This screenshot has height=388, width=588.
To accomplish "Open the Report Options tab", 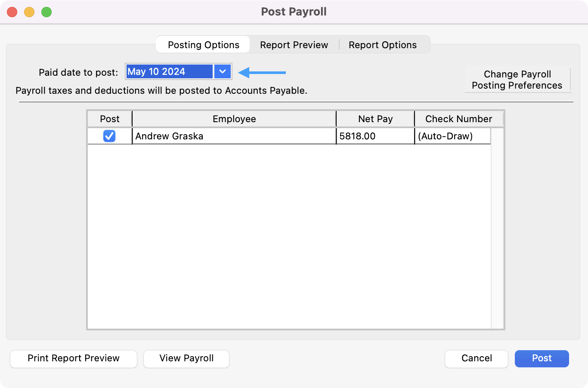I will (383, 45).
